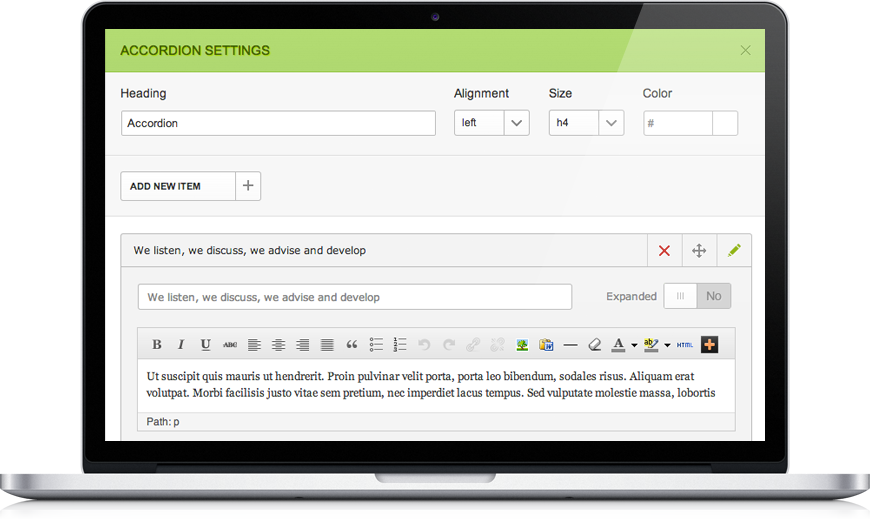Insert an image via the picture icon

coord(522,345)
